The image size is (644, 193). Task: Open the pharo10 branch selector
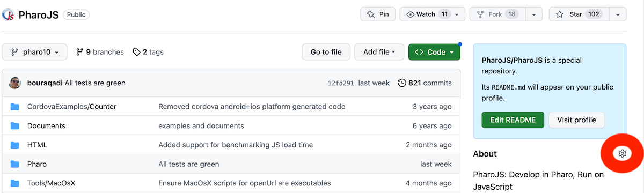point(34,52)
